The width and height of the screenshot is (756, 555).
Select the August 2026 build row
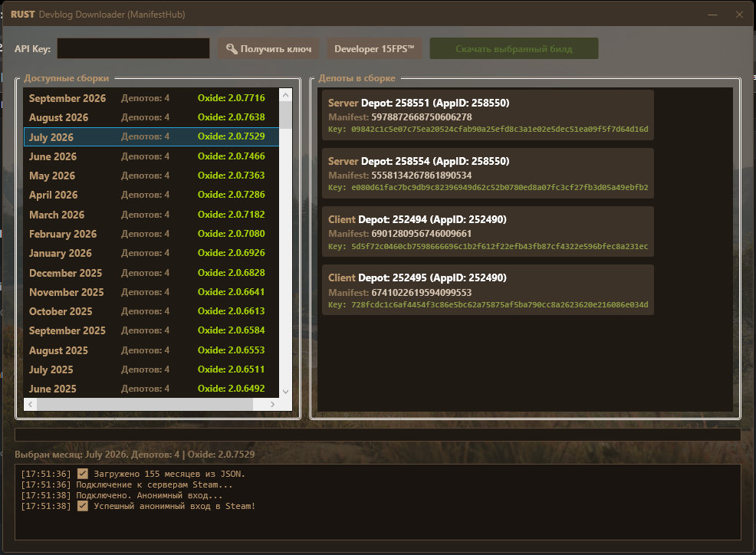tap(151, 117)
